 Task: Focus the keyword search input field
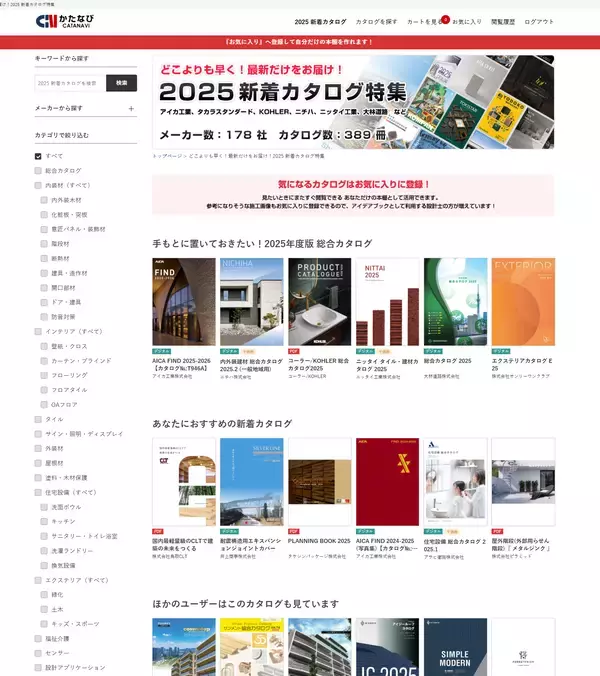70,83
